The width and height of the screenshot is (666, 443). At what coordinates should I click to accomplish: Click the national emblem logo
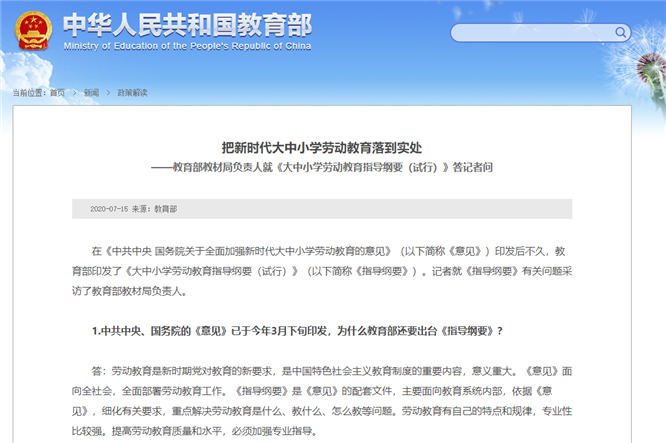pos(33,31)
